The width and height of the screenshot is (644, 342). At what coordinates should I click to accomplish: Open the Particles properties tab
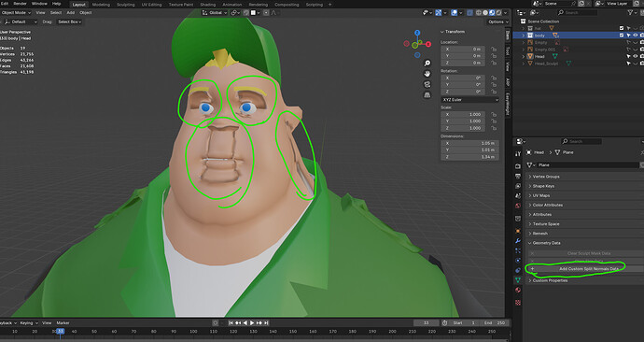tap(518, 250)
